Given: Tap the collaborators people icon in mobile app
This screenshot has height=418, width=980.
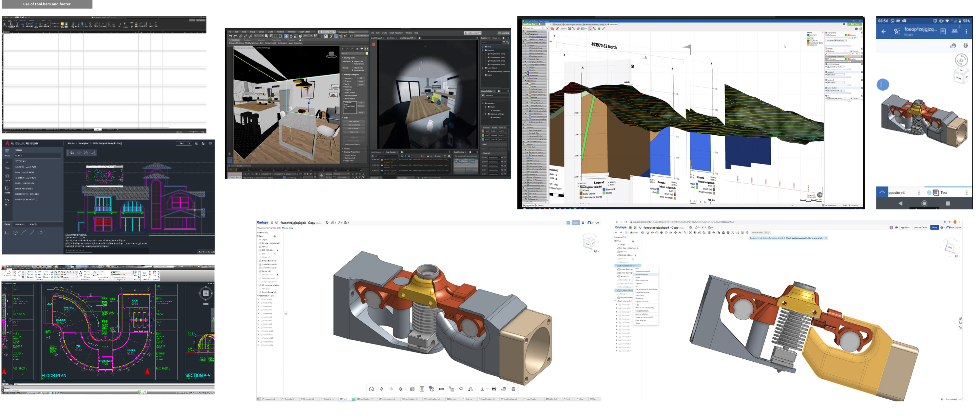Looking at the screenshot, I should tap(955, 31).
